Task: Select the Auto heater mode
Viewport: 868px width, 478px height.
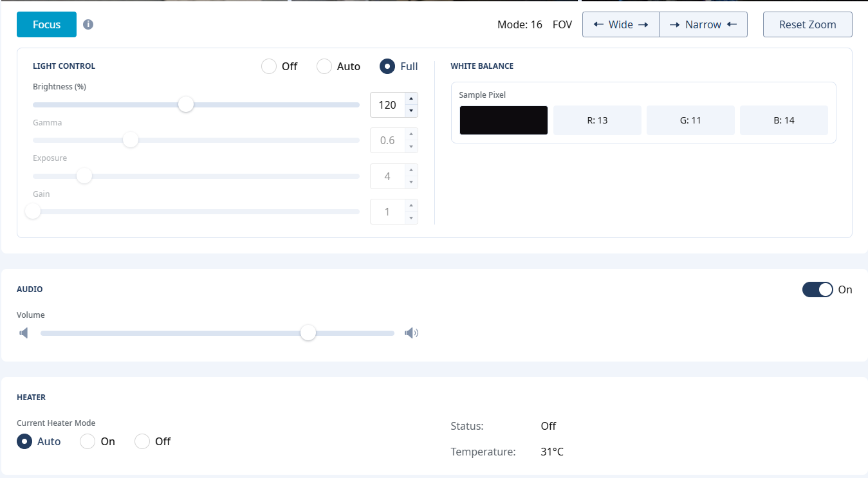Action: pyautogui.click(x=24, y=441)
